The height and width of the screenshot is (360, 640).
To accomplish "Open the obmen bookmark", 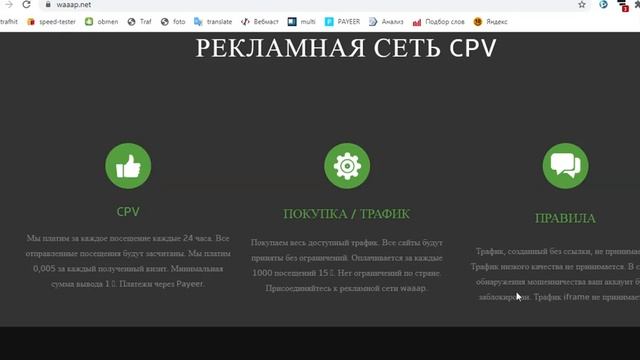I will click(102, 22).
